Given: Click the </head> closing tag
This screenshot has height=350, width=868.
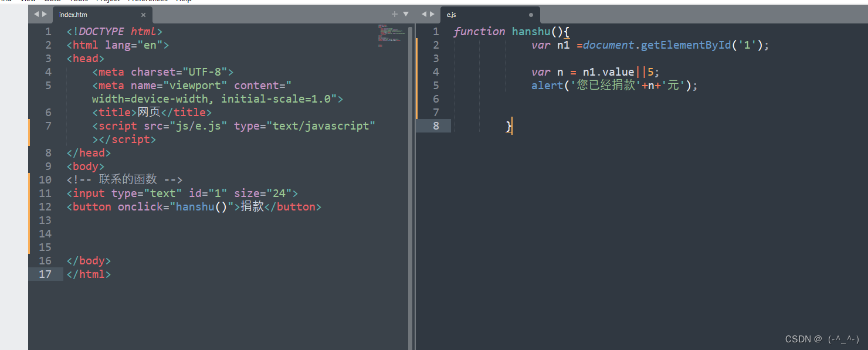Looking at the screenshot, I should tap(89, 153).
